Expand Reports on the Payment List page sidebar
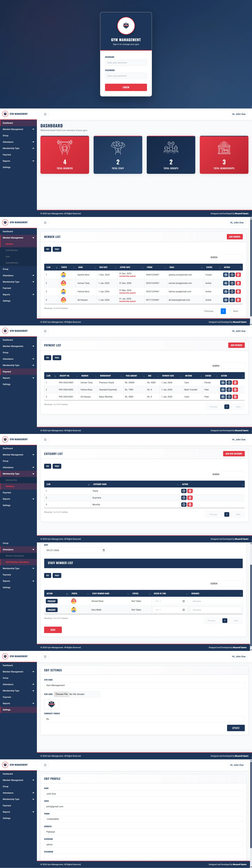The image size is (252, 868). coord(18,378)
